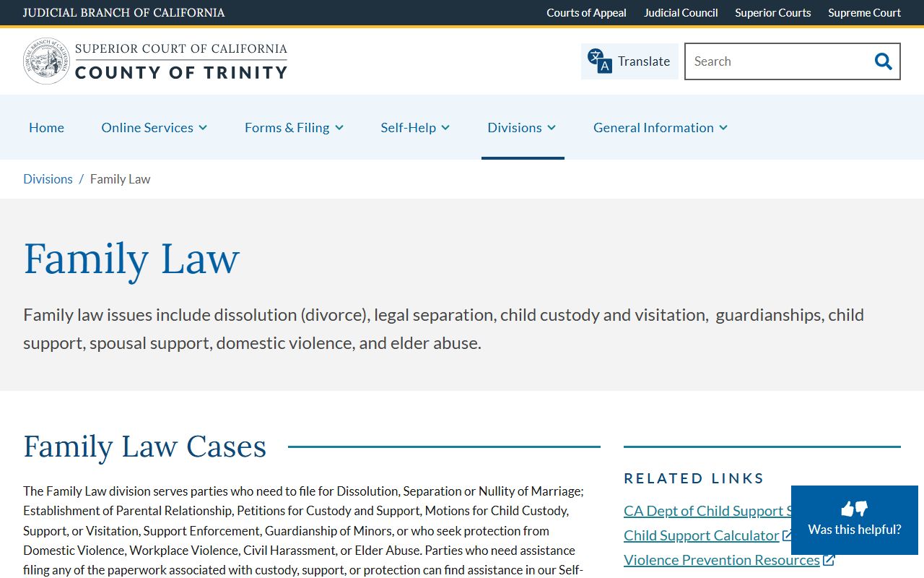This screenshot has height=578, width=924.
Task: Expand the General Information dropdown chevron
Action: pyautogui.click(x=723, y=128)
